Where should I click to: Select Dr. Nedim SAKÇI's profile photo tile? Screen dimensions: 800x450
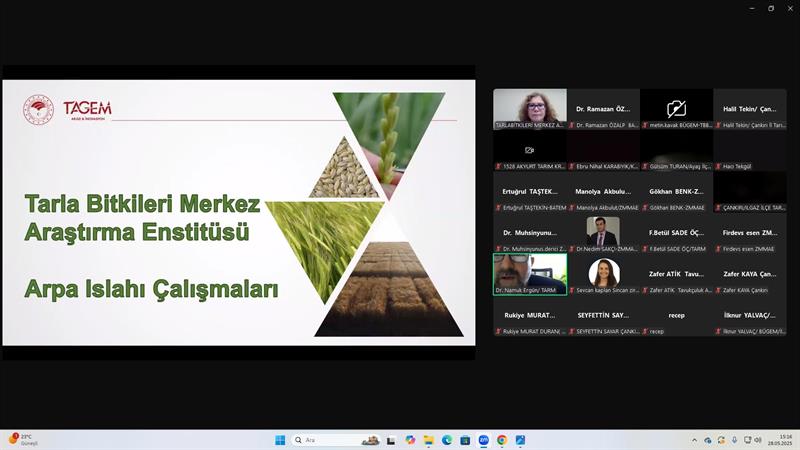[603, 232]
